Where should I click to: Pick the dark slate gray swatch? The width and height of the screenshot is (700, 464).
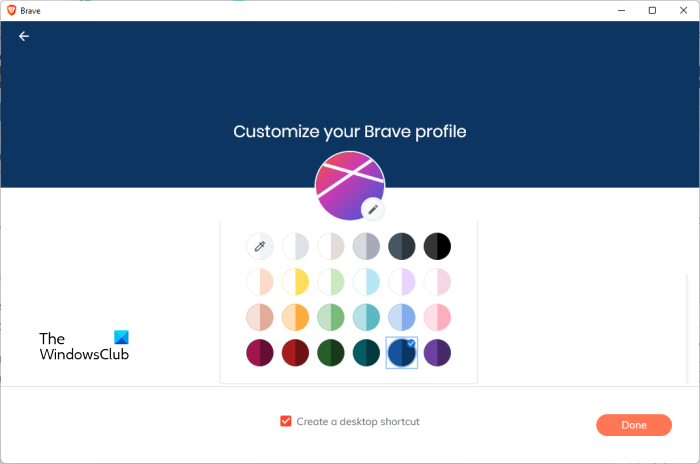(x=401, y=246)
